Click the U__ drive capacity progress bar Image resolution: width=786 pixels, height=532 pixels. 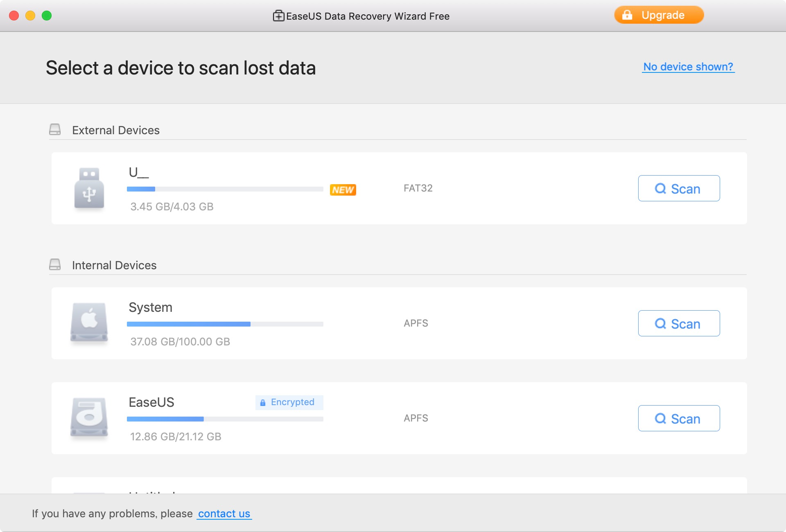point(225,189)
